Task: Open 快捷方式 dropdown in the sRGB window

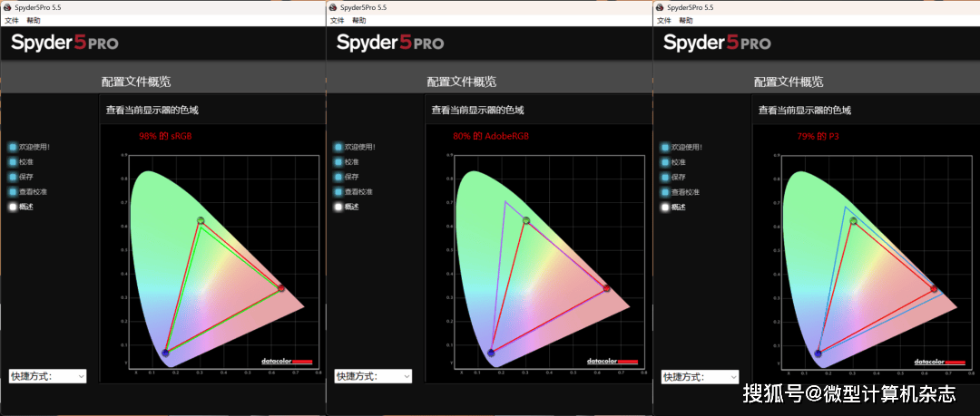Action: [47, 376]
